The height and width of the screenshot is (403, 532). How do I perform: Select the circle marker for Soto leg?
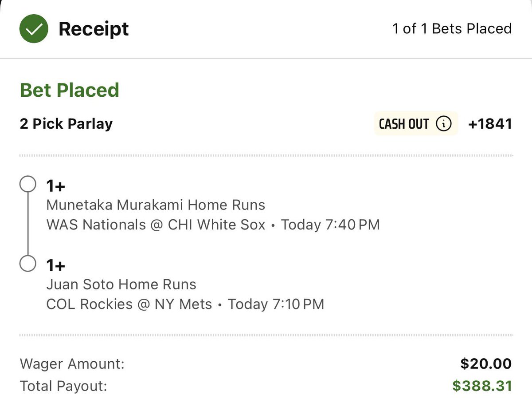coord(27,263)
